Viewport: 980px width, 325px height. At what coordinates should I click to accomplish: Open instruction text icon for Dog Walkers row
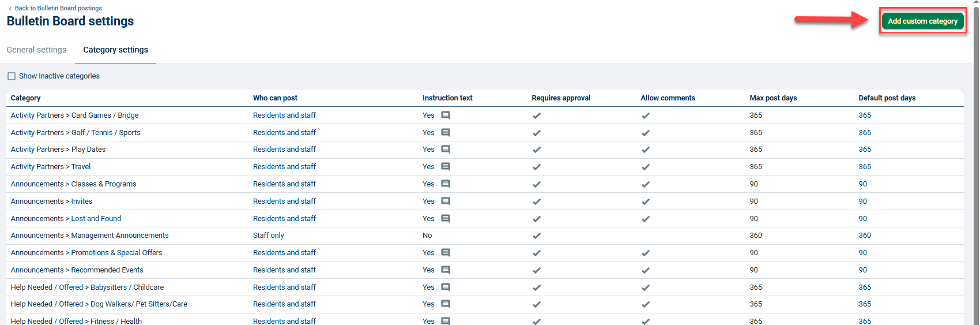point(446,304)
